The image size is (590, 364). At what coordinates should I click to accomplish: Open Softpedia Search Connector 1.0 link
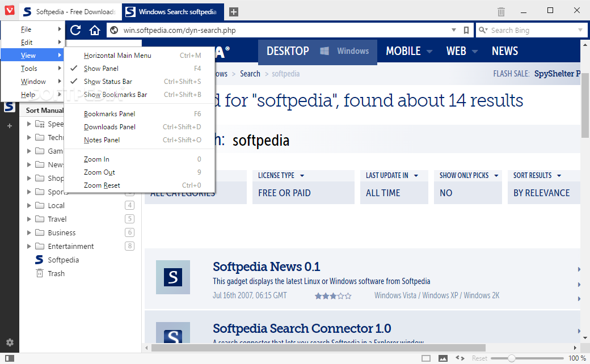click(302, 328)
